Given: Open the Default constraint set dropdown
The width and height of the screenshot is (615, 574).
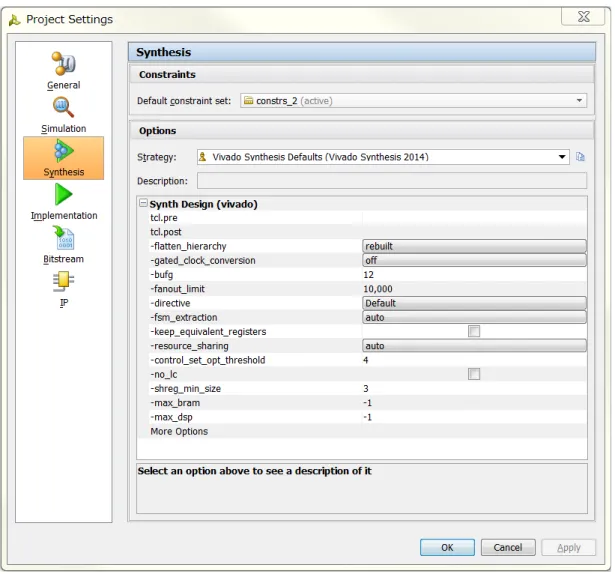Looking at the screenshot, I should coord(413,101).
